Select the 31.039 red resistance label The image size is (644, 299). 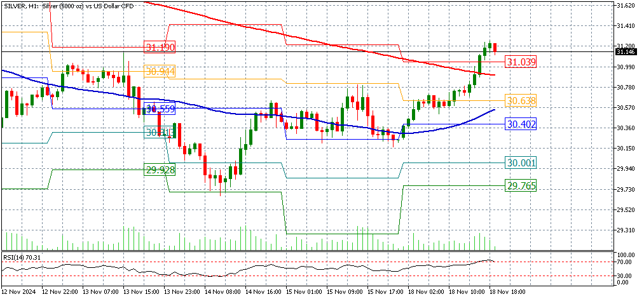(521, 62)
